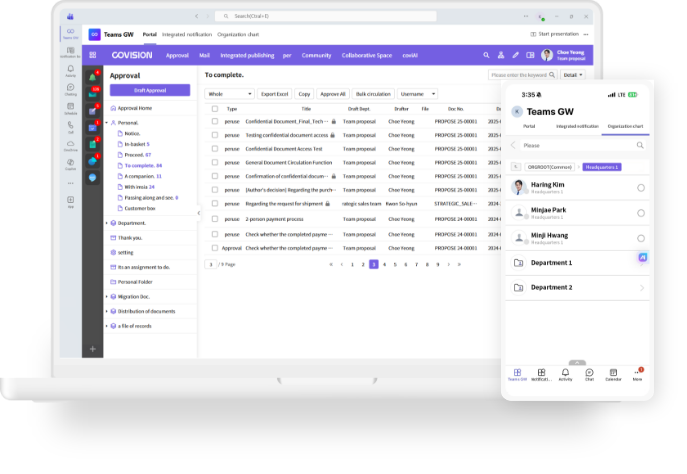The height and width of the screenshot is (474, 687).
Task: Open the Chatting icon in Teams sidebar
Action: coord(71,87)
